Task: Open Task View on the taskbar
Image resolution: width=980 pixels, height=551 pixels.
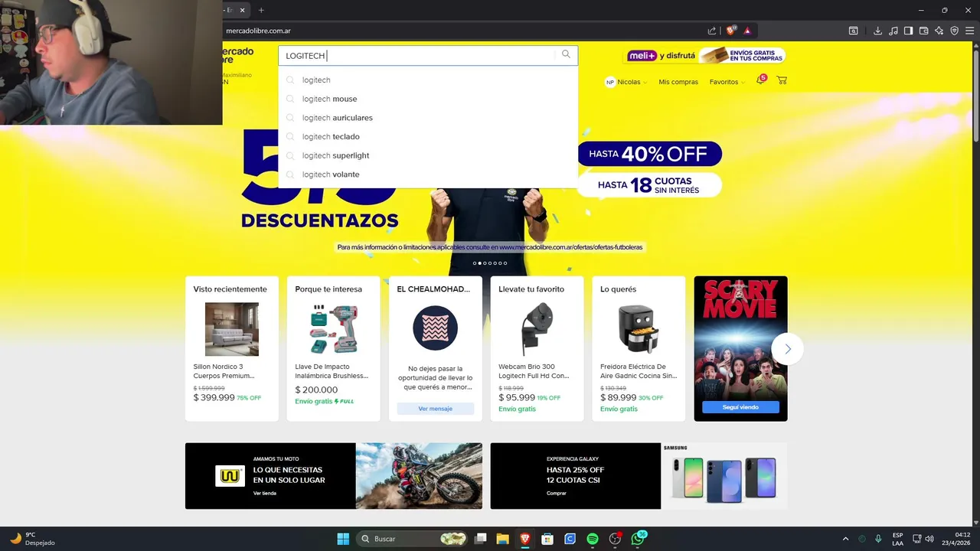Action: tap(480, 539)
